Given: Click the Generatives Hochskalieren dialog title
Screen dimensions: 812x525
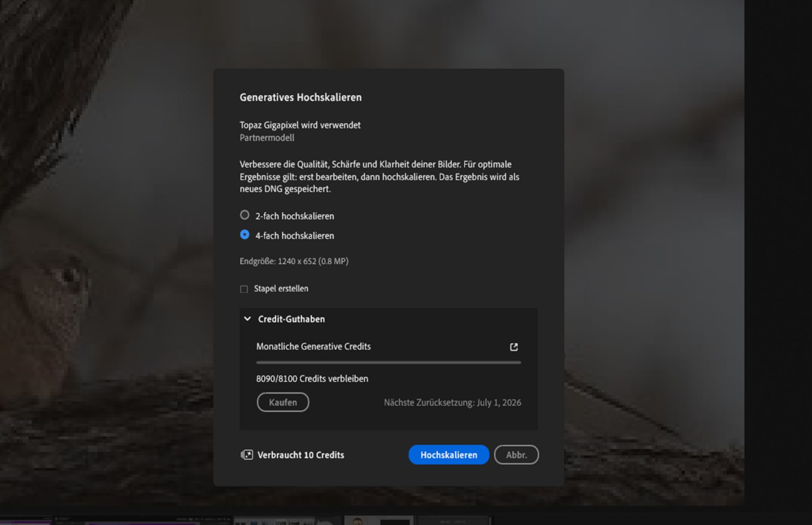Looking at the screenshot, I should coord(301,97).
